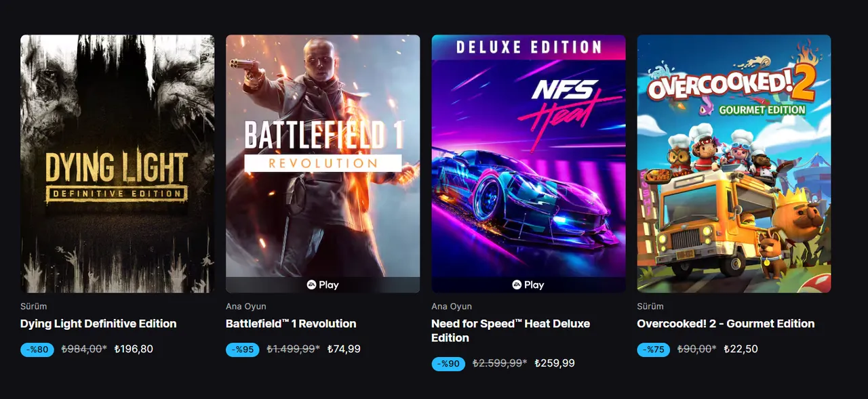
Task: Click the Dying Light cover art thumbnail
Action: pos(117,165)
